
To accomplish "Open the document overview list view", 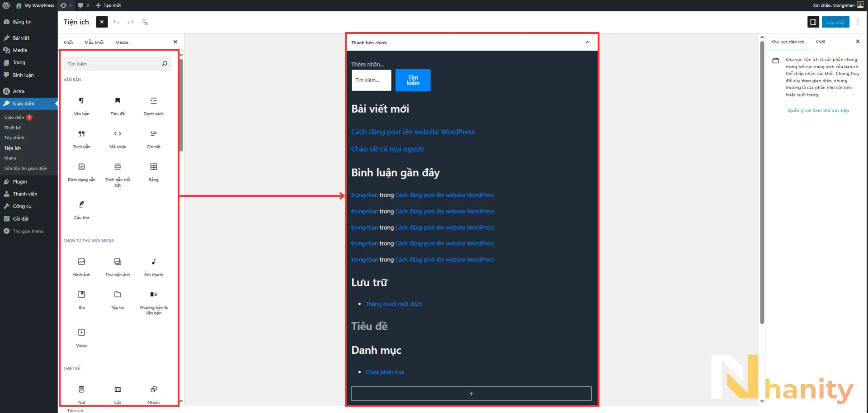I will (x=145, y=22).
